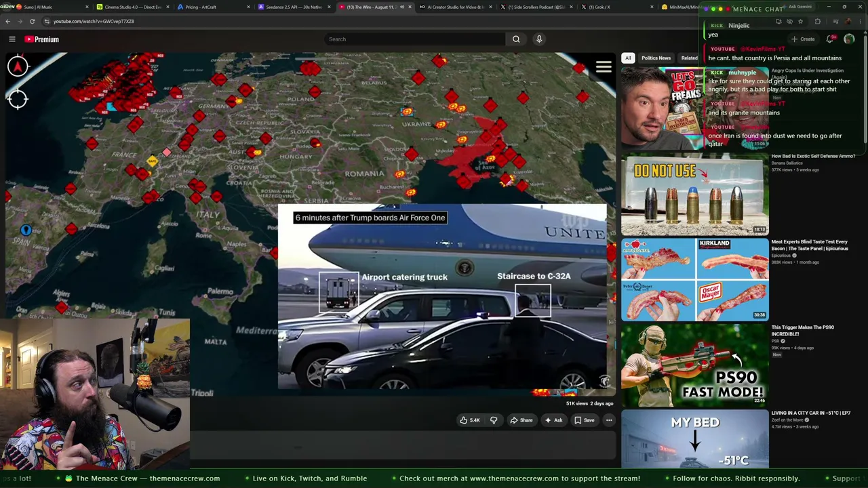Image resolution: width=868 pixels, height=488 pixels.
Task: Switch to the Side Scrollers Podcast tab
Action: tap(536, 7)
